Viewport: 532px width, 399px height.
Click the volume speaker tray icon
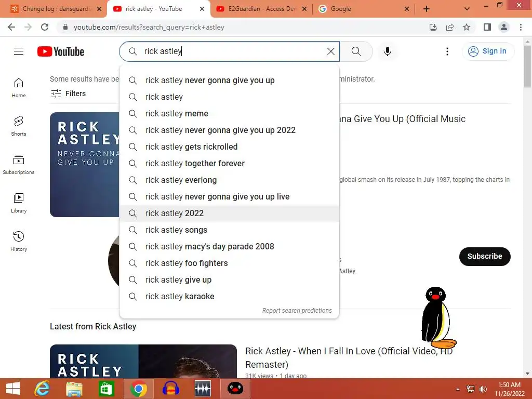click(483, 389)
